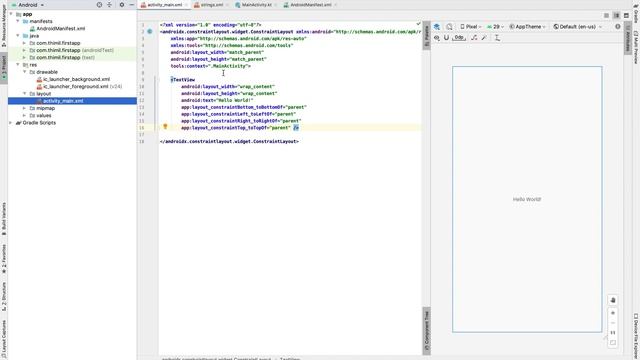Image resolution: width=640 pixels, height=360 pixels.
Task: Click the clear all constraints icon
Action: (x=474, y=38)
